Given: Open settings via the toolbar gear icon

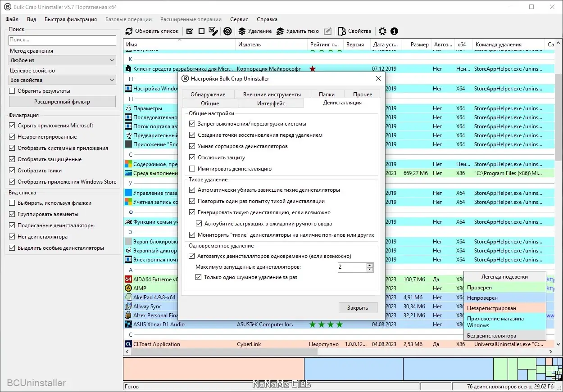Looking at the screenshot, I should [x=382, y=31].
